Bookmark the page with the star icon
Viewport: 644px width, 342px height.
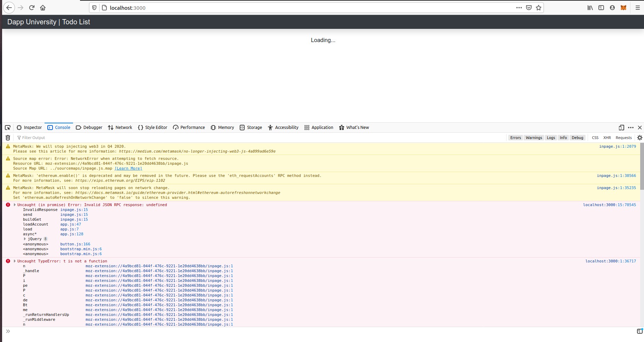538,8
